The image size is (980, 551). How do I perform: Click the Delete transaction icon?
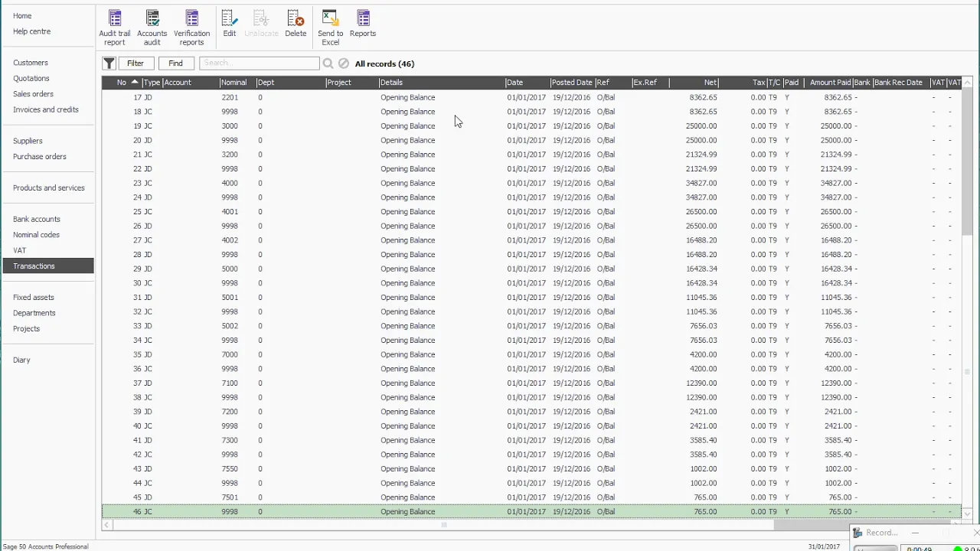[296, 24]
